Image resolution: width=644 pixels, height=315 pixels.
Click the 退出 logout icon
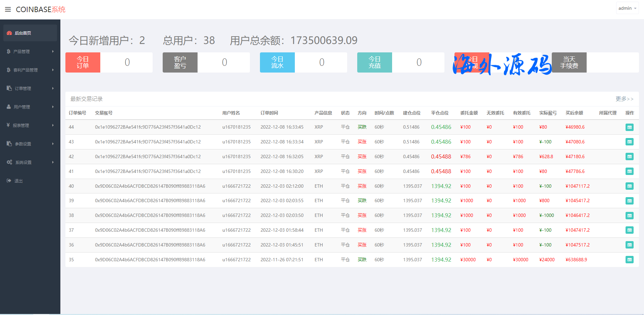(x=9, y=181)
